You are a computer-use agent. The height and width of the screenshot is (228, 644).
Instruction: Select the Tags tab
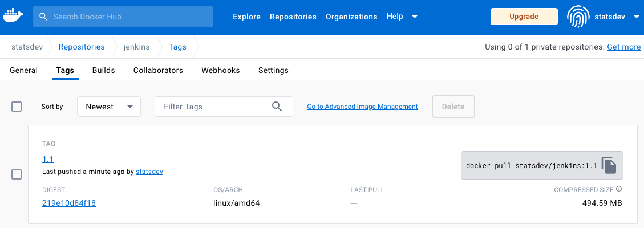(65, 70)
